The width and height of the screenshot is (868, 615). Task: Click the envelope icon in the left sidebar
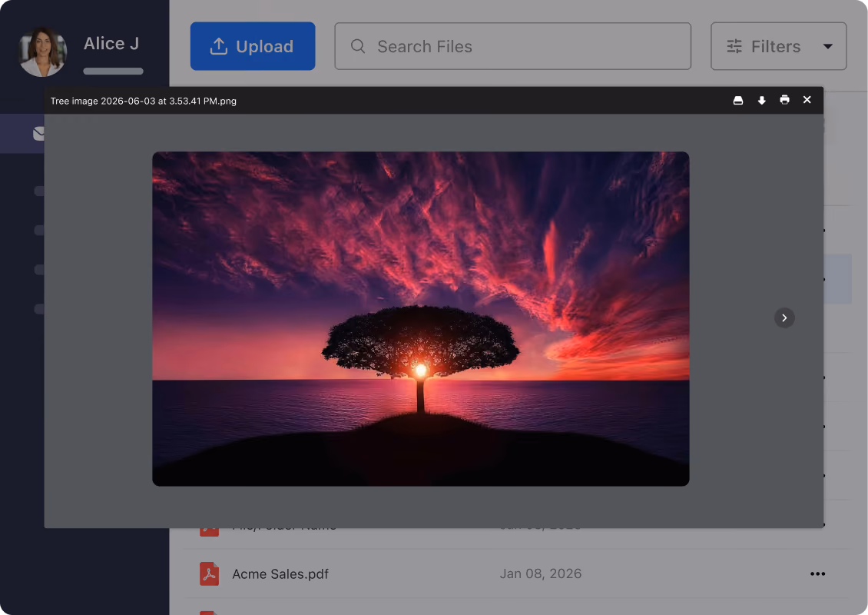[x=38, y=134]
